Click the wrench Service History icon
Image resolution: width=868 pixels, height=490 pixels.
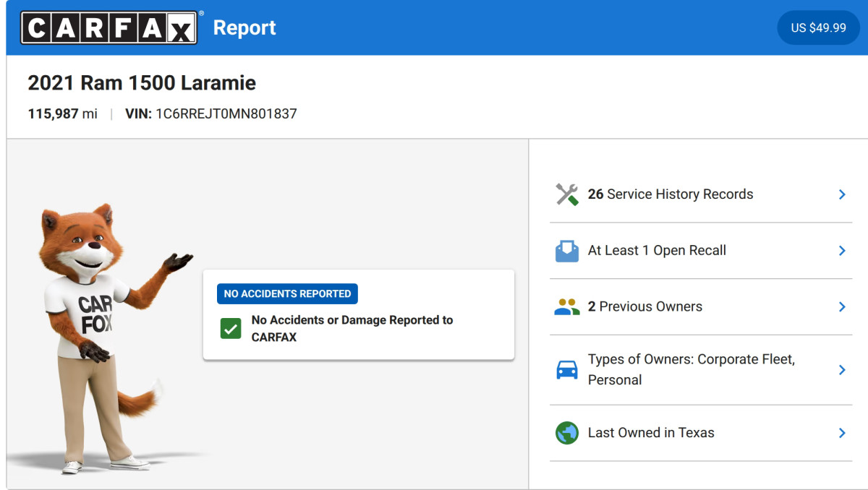coord(567,194)
